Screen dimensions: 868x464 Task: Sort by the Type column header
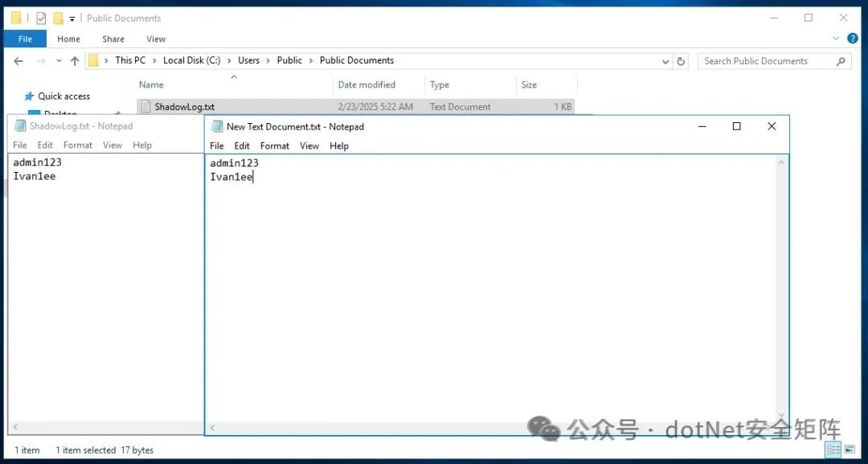[439, 84]
